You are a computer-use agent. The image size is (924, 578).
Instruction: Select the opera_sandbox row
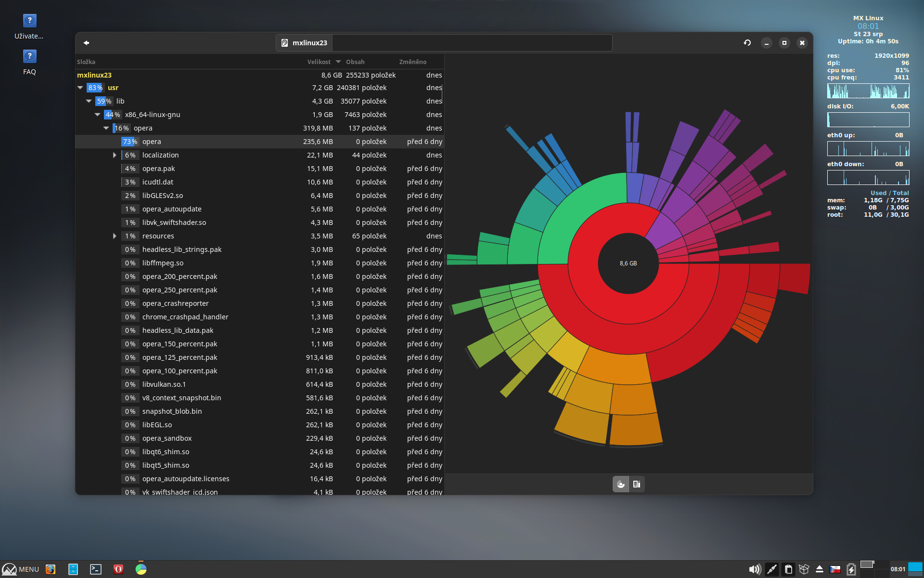[259, 438]
